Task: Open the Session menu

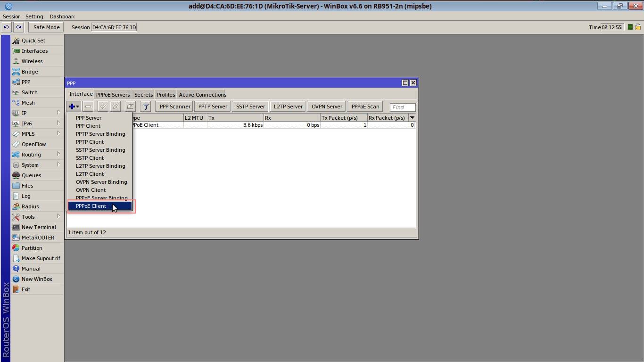Action: (x=11, y=16)
